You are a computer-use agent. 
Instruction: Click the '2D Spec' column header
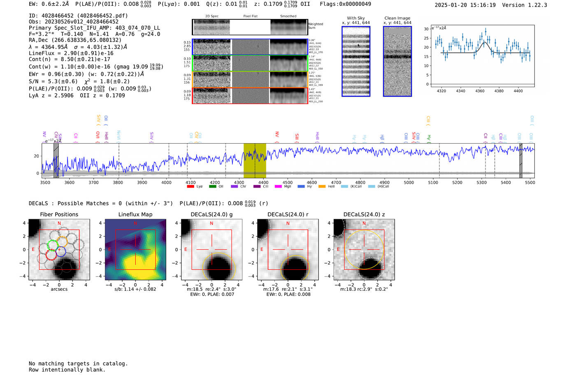212,16
